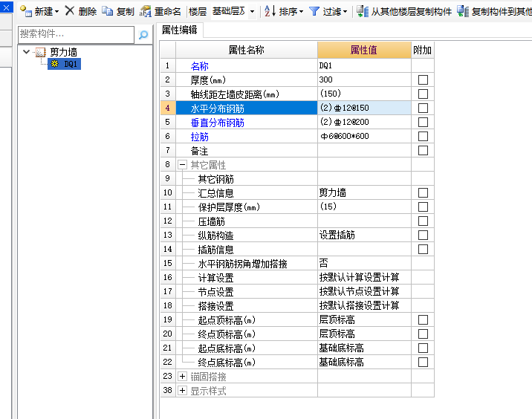Collapse the 剪力墙 tree node chevron
Screen dimensions: 532x419
(x=26, y=52)
